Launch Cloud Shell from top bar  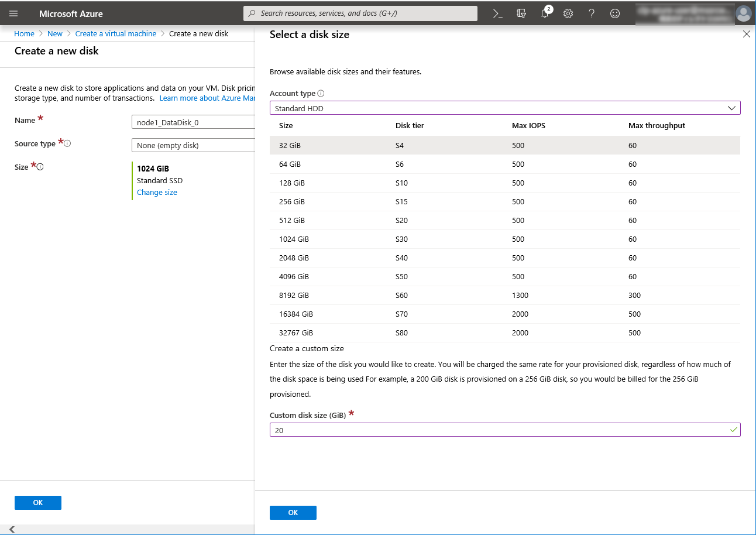[x=498, y=13]
